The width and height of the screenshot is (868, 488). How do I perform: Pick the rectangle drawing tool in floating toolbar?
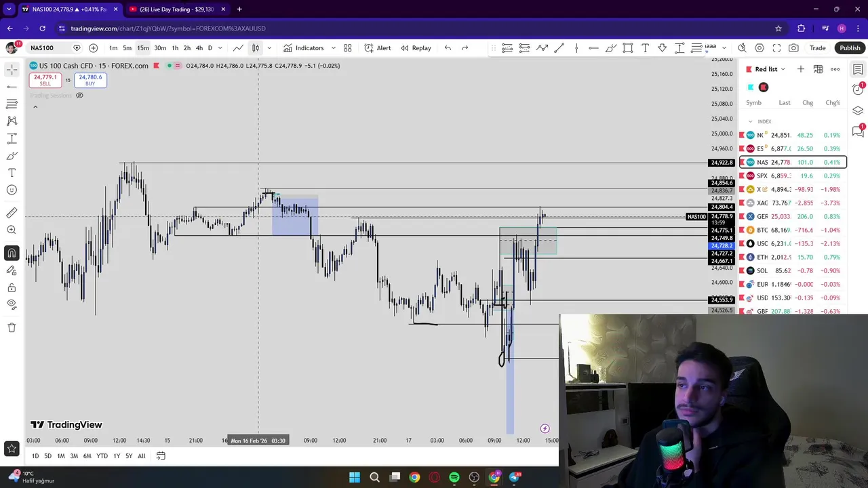pos(628,48)
